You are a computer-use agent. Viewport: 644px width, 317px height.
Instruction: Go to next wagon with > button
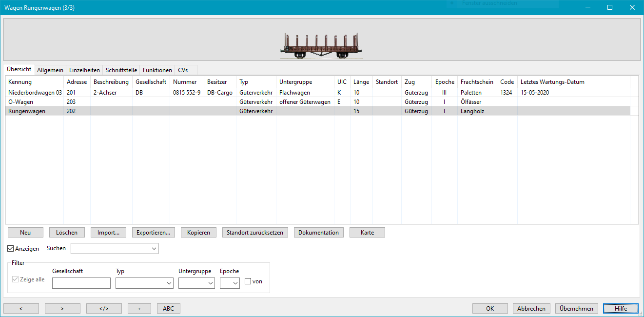(62, 308)
